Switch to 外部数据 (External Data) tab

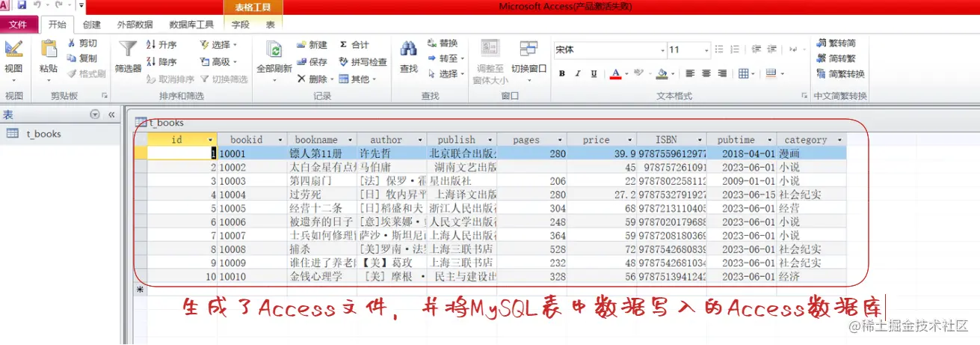tap(135, 25)
